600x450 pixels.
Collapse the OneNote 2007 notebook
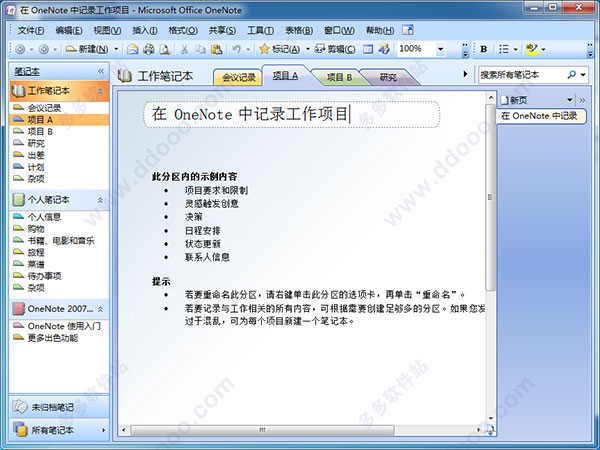[100, 309]
